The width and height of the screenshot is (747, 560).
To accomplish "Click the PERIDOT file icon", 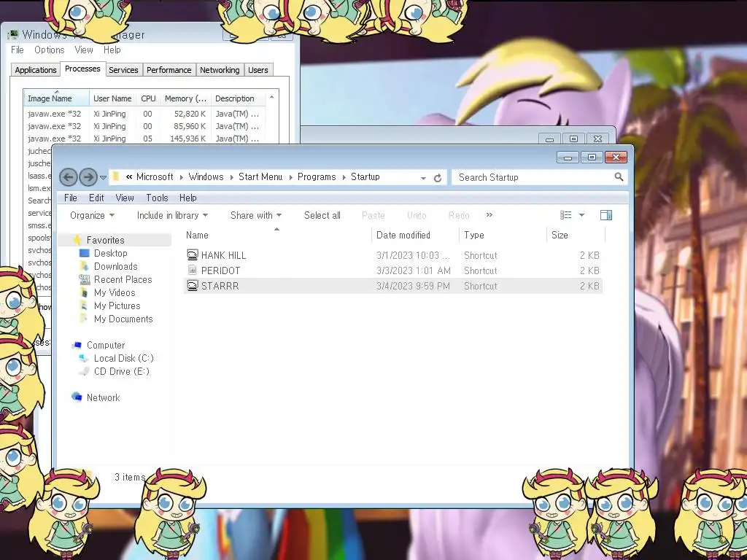I will [x=192, y=270].
